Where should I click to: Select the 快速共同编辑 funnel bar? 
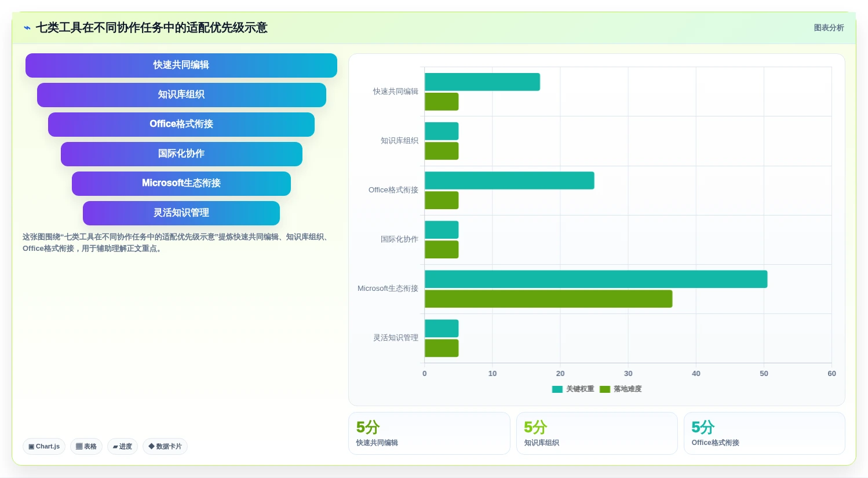[x=181, y=65]
